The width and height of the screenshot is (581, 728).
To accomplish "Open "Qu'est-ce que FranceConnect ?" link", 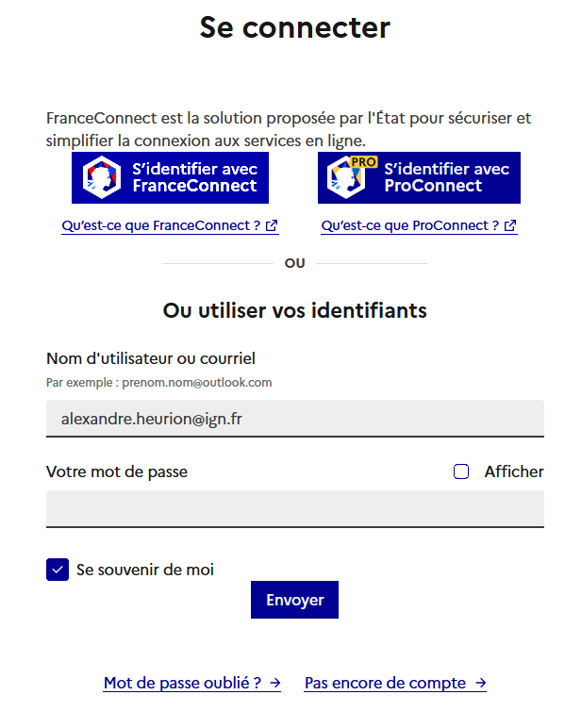I will click(x=161, y=226).
